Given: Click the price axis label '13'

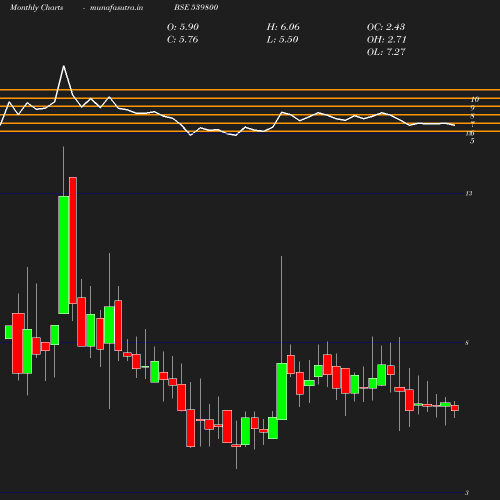Looking at the screenshot, I should (469, 193).
